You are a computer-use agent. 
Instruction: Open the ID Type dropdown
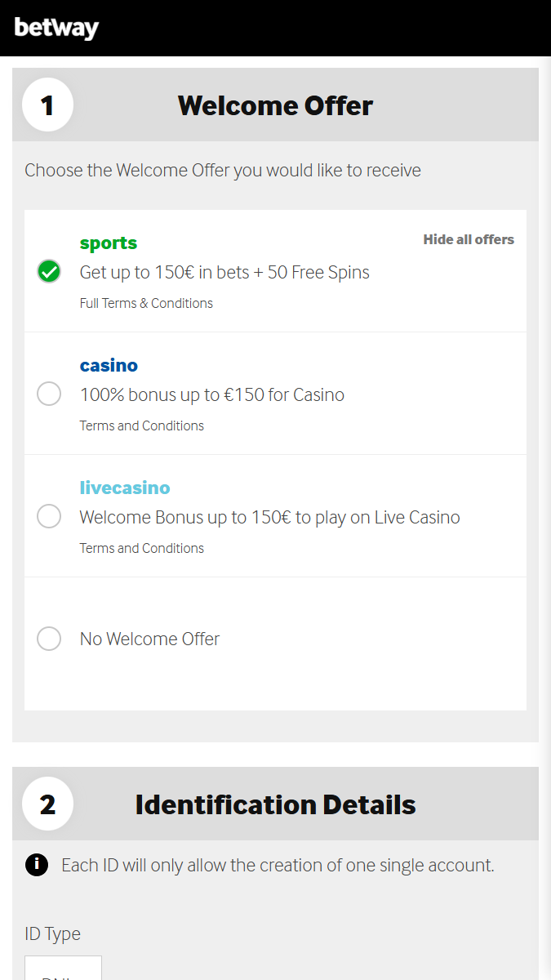(x=63, y=970)
